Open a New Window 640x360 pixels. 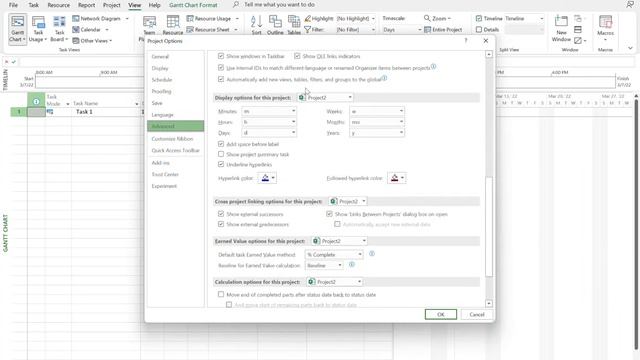click(561, 29)
